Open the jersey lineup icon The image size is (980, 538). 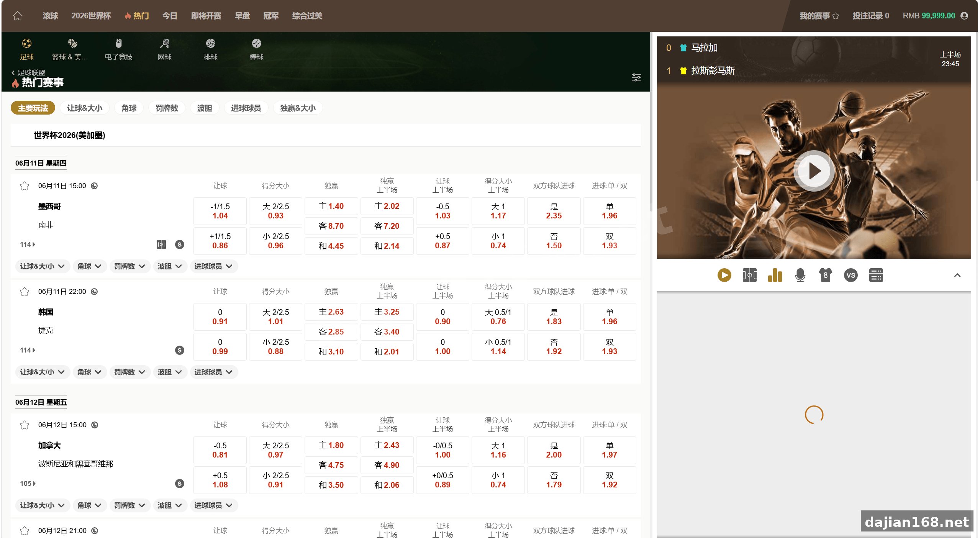click(826, 275)
